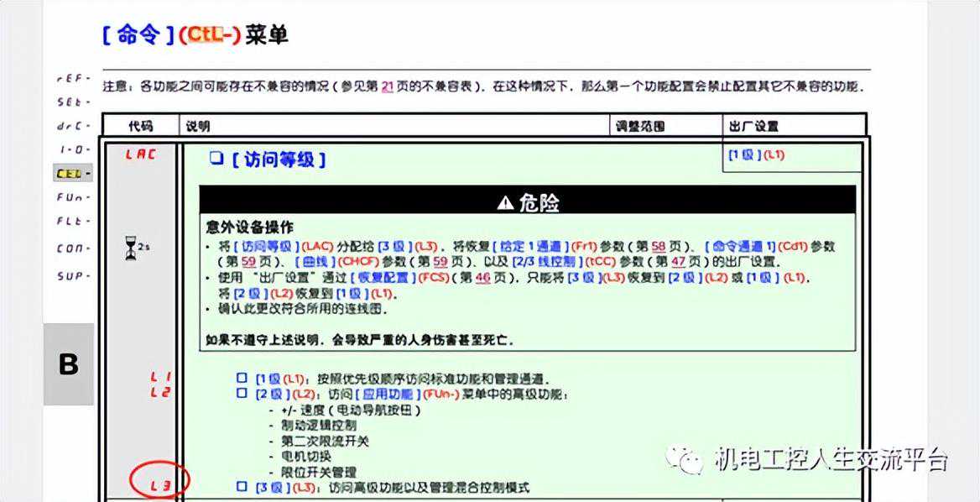Click the L2 display code
This screenshot has height=502, width=980.
[x=159, y=392]
